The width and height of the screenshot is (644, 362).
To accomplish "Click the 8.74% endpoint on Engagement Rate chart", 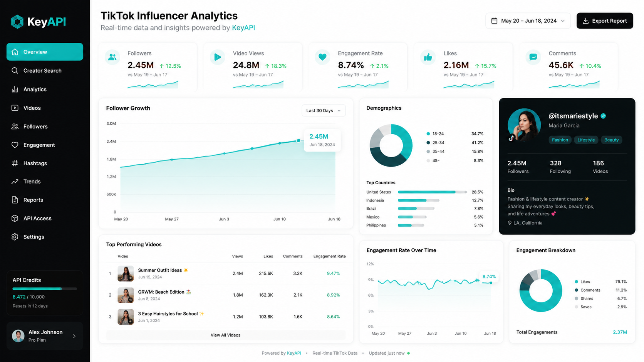I will pyautogui.click(x=491, y=283).
